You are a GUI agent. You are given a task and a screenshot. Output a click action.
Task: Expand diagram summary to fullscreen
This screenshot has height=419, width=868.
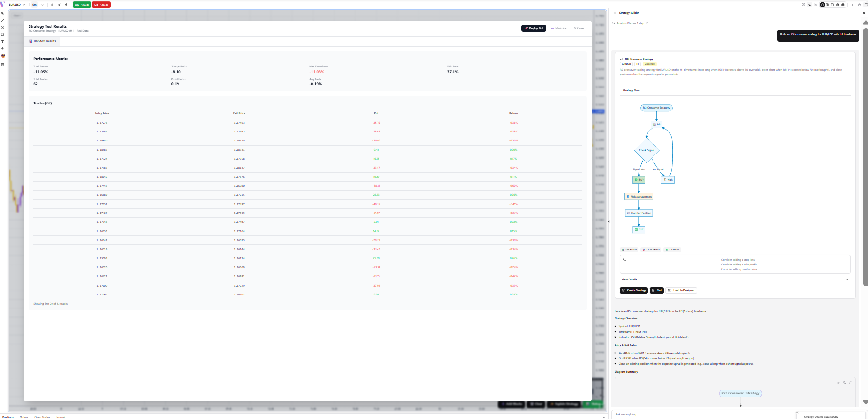coord(850,382)
